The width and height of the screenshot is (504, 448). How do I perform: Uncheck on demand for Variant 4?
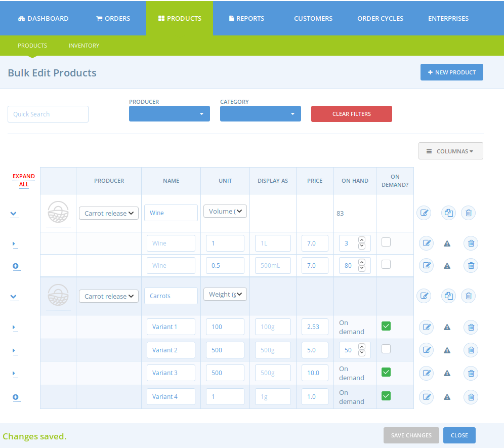pos(386,396)
